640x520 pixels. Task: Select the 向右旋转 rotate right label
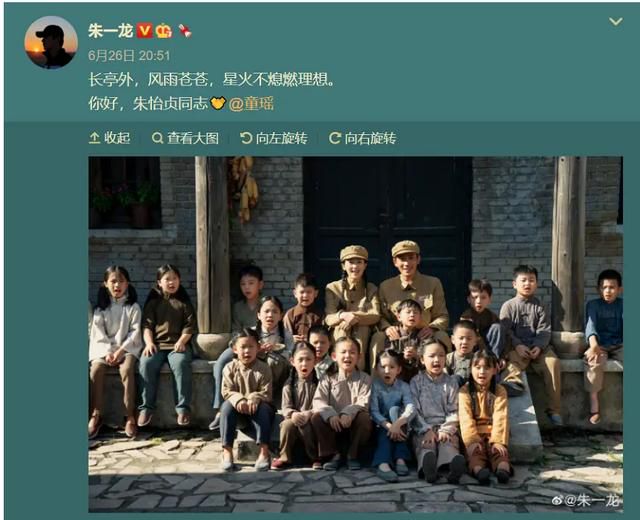pos(370,138)
